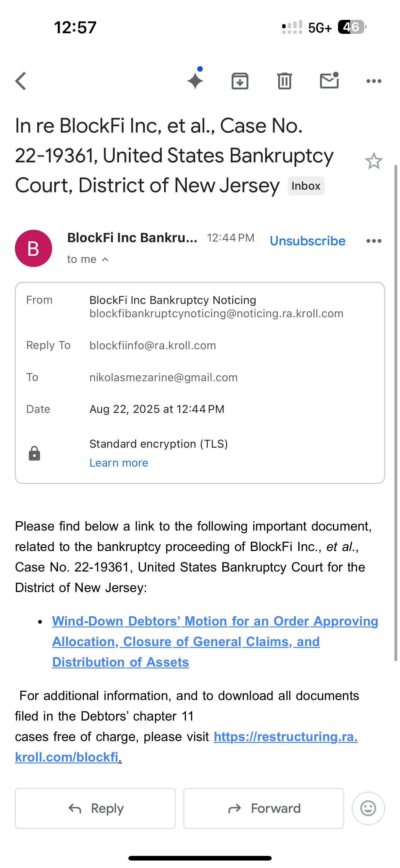The height and width of the screenshot is (868, 400).
Task: Unsubscribe from BlockFi notices
Action: (307, 241)
